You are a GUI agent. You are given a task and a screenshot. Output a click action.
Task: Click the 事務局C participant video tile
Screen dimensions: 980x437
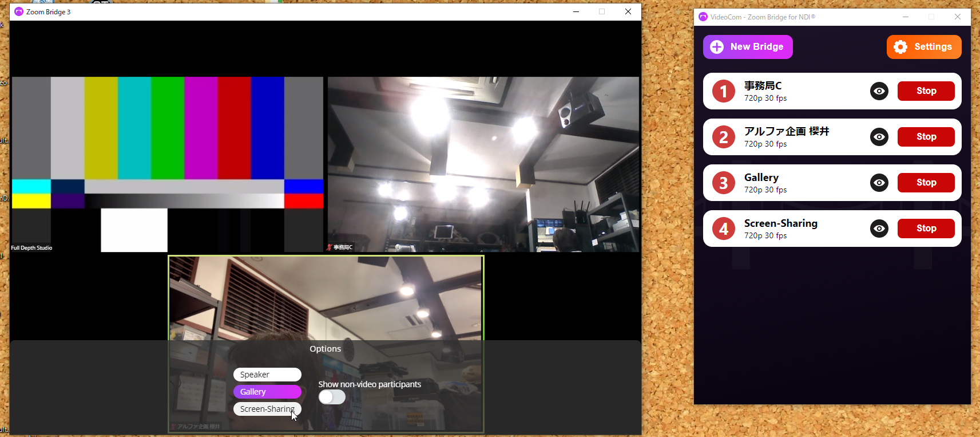[483, 164]
